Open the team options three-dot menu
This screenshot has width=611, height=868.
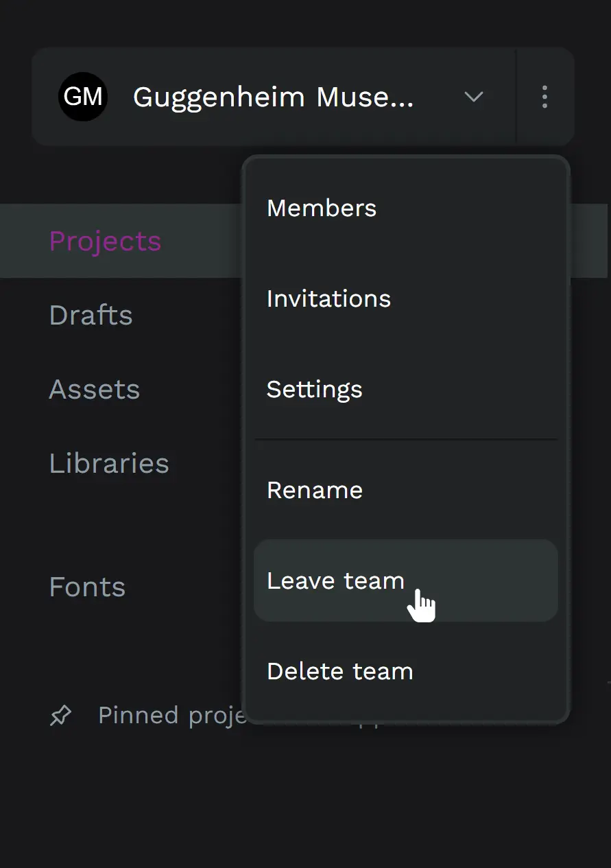tap(544, 97)
